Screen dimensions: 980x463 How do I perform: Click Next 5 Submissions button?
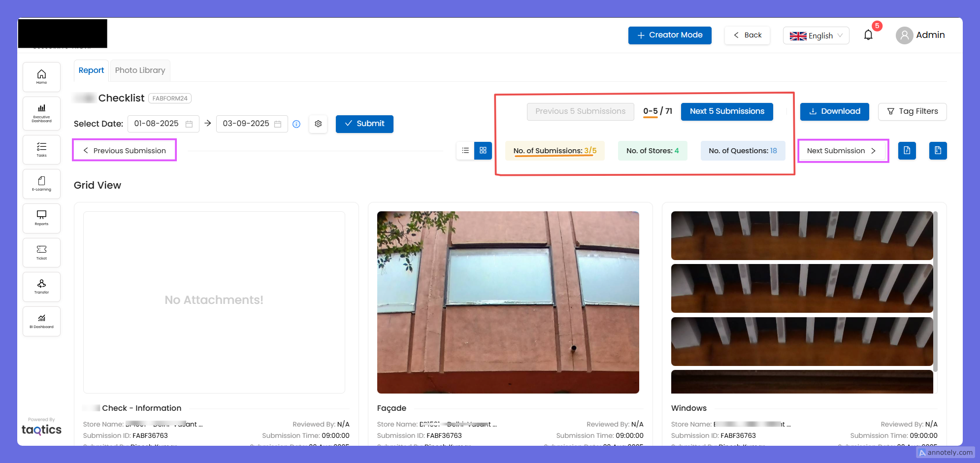726,111
